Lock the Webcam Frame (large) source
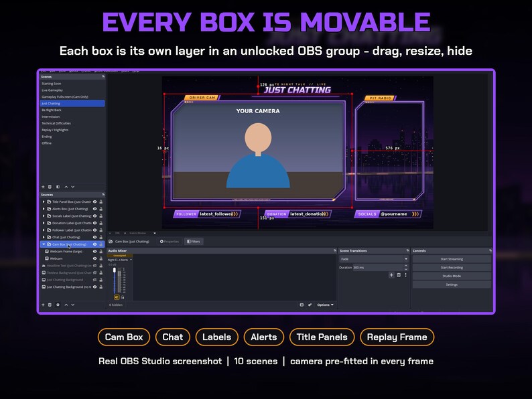This screenshot has height=399, width=532. [101, 252]
